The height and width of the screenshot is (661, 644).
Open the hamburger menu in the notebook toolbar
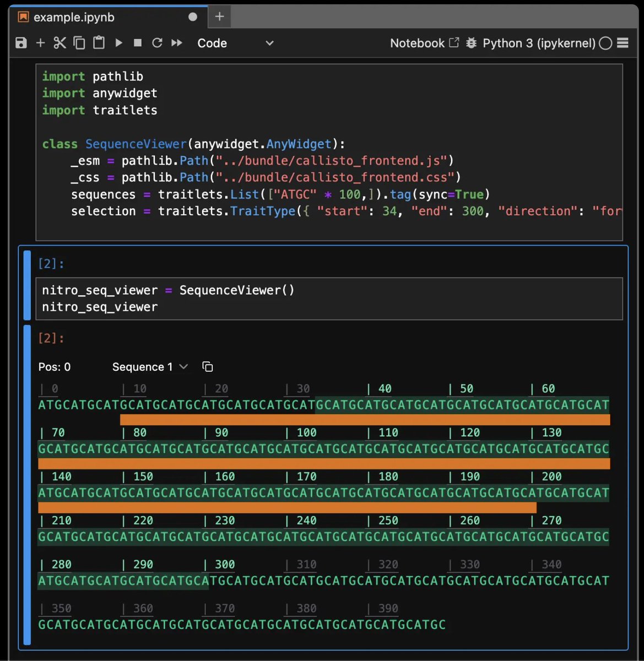[x=623, y=43]
